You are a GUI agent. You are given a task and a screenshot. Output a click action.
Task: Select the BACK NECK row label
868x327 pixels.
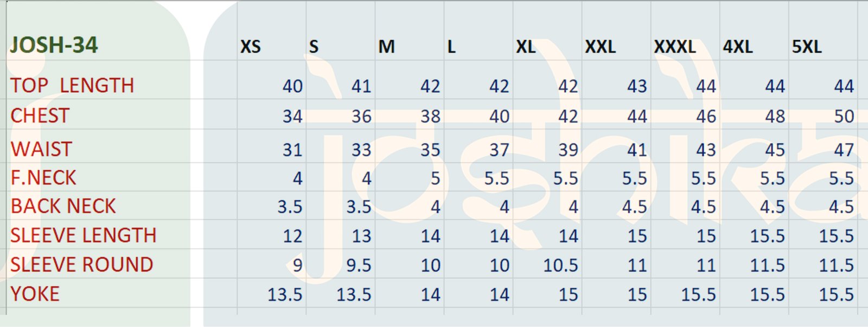point(63,206)
